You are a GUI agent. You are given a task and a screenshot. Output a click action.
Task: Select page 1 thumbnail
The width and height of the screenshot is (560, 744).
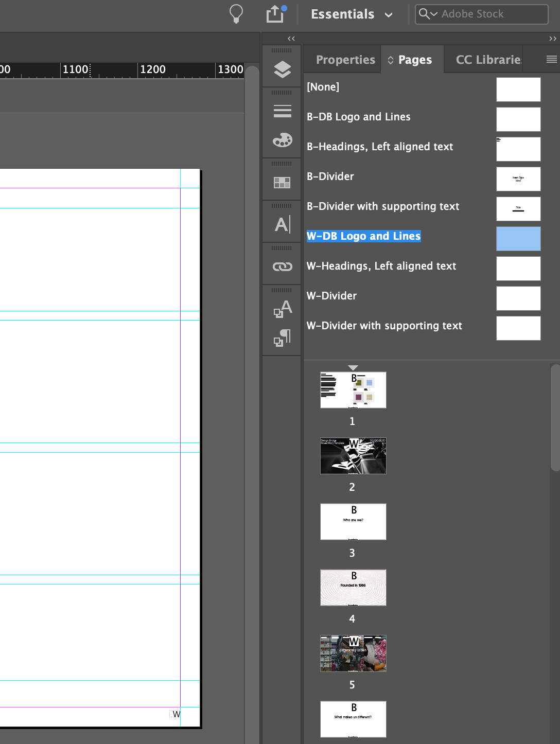pos(353,390)
